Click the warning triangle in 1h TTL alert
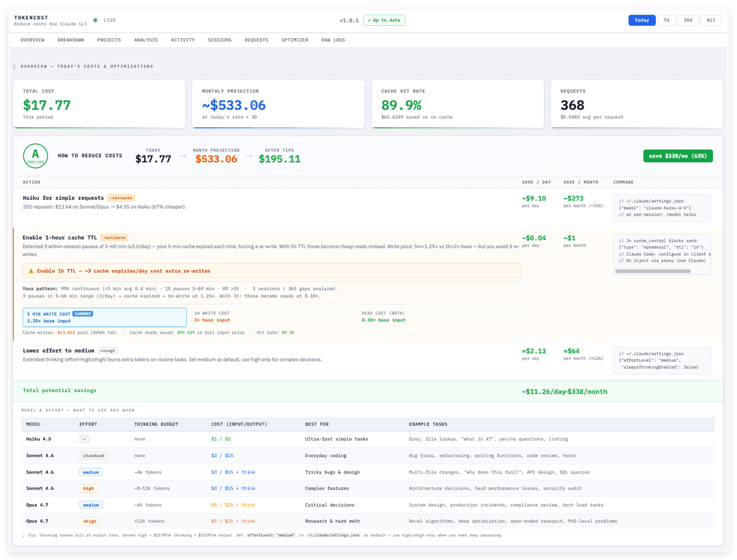This screenshot has height=560, width=737. (x=31, y=271)
